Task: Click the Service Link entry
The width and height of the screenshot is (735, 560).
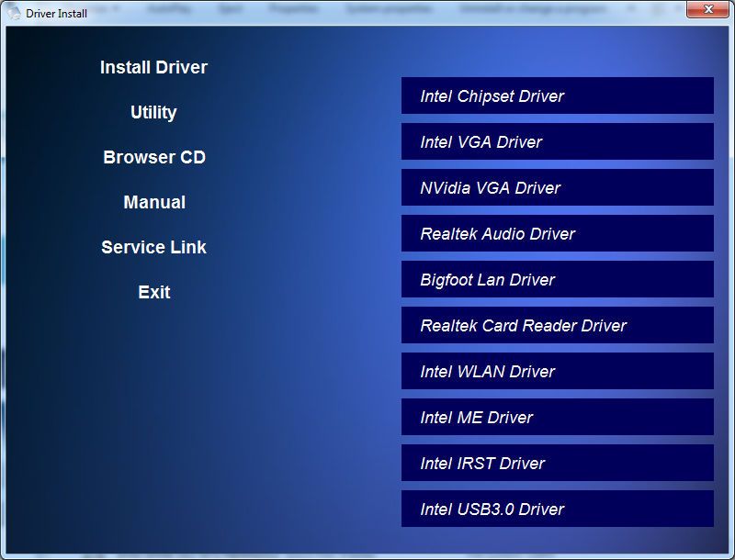Action: (153, 247)
